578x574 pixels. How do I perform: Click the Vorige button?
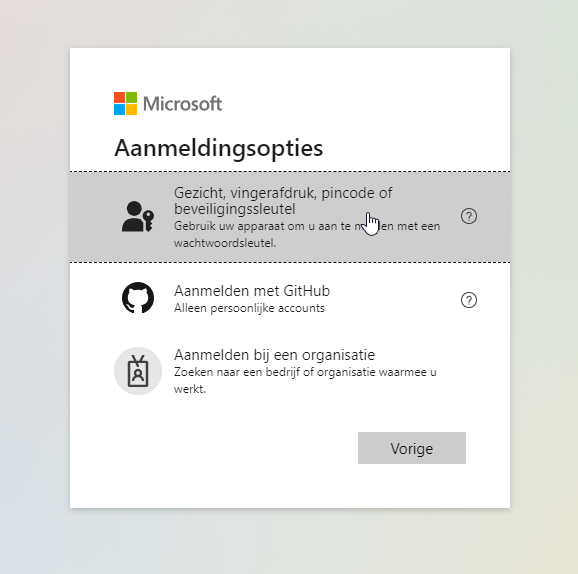click(x=412, y=448)
